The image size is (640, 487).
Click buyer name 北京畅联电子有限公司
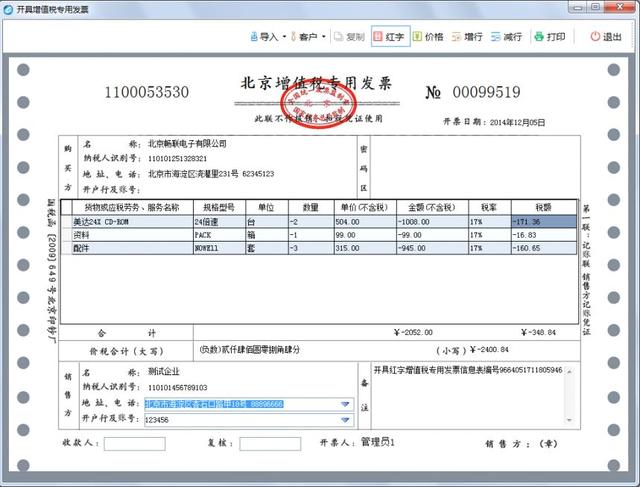[187, 143]
